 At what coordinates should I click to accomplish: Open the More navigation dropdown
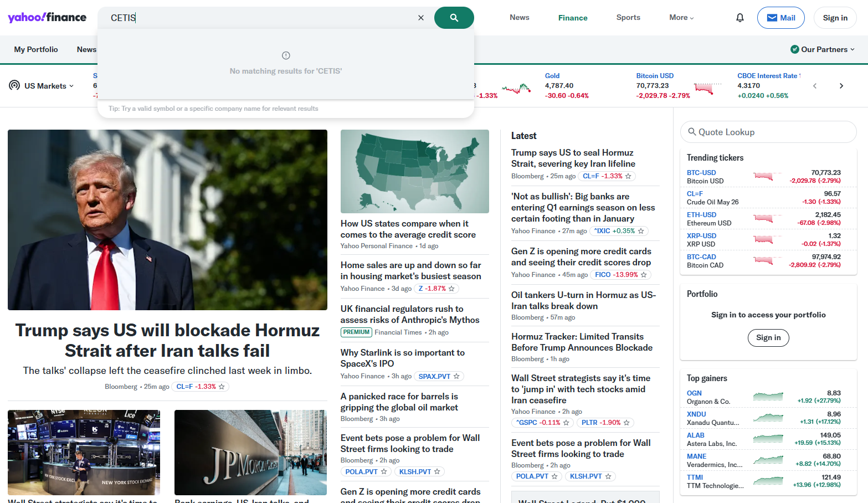pyautogui.click(x=681, y=17)
